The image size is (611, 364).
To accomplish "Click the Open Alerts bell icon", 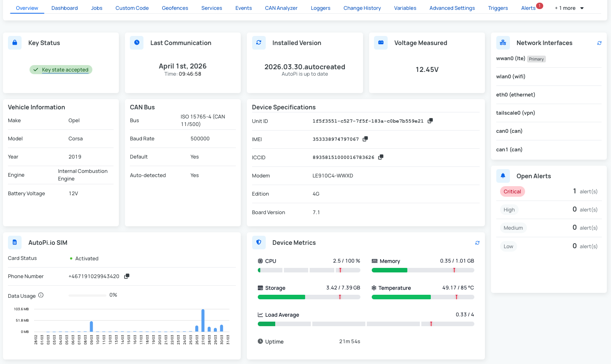I will [503, 176].
